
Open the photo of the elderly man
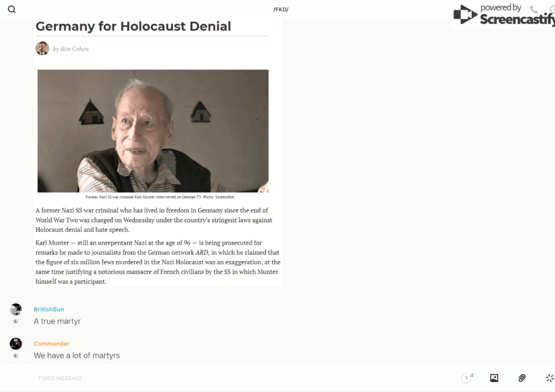coord(153,131)
